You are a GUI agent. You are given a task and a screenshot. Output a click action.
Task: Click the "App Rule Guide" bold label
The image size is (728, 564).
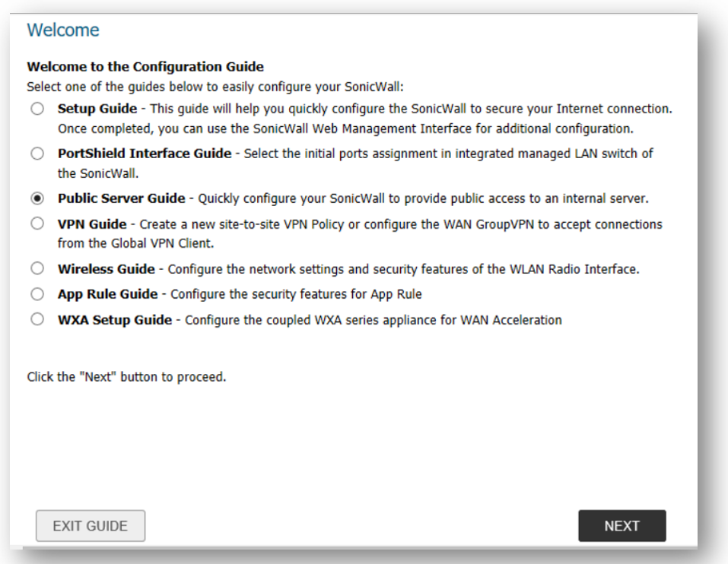tap(107, 294)
